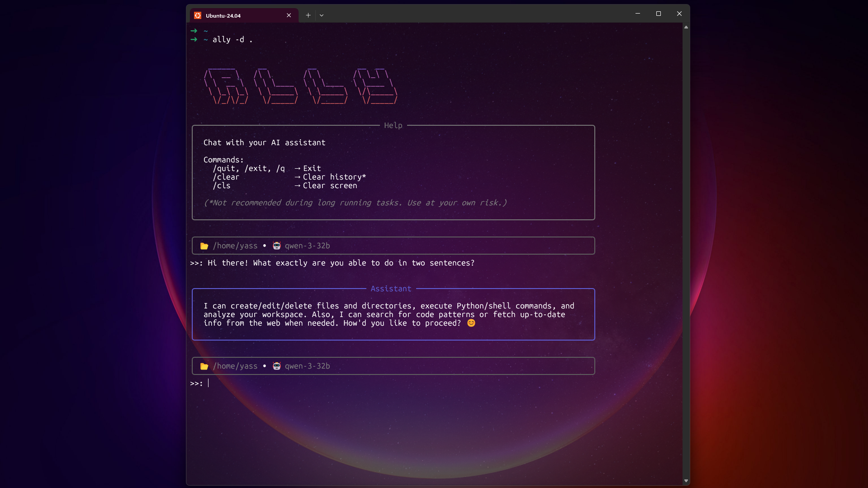The width and height of the screenshot is (868, 488).
Task: Click the 'Help' panel title
Action: click(x=393, y=125)
